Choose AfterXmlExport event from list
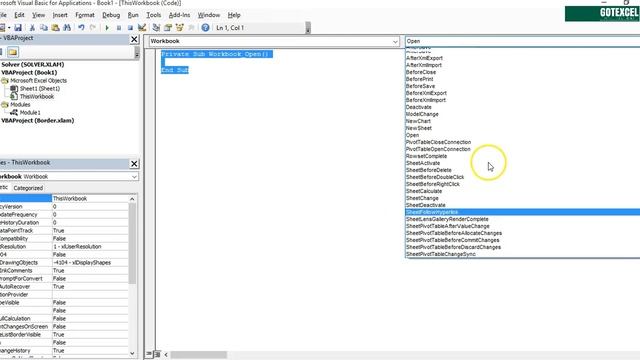The height and width of the screenshot is (360, 640). 424,58
